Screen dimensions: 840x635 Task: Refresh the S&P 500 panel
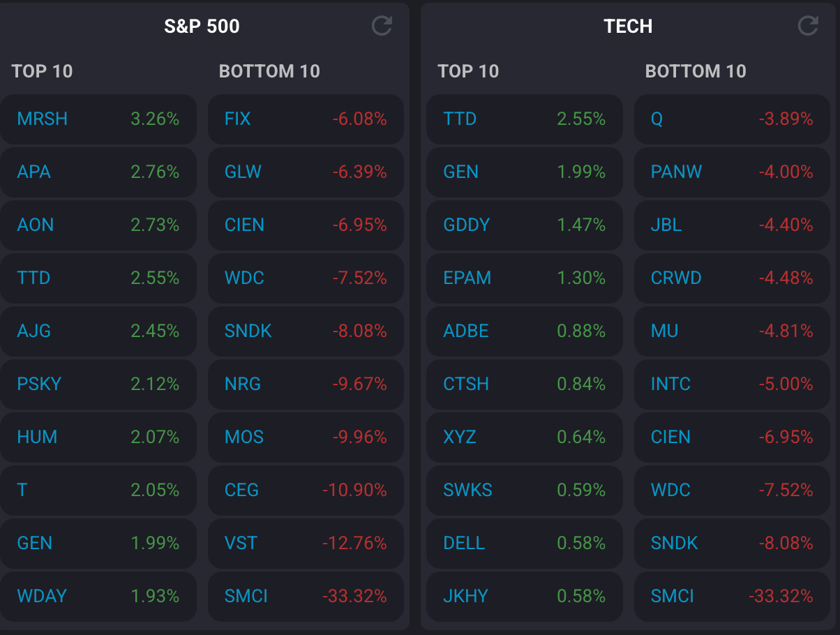[382, 27]
